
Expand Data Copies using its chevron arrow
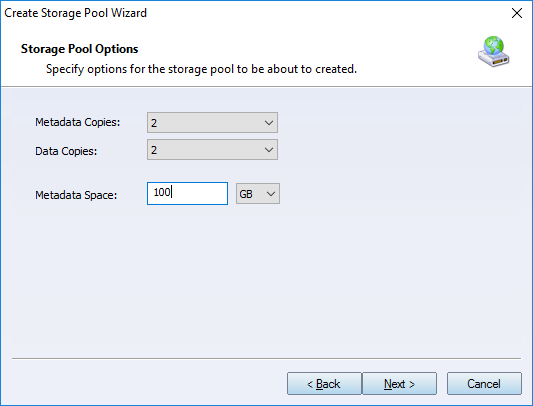(269, 150)
